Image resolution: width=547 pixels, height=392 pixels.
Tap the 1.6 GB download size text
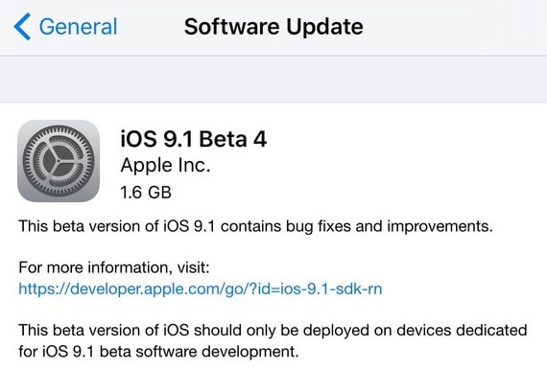tap(146, 193)
